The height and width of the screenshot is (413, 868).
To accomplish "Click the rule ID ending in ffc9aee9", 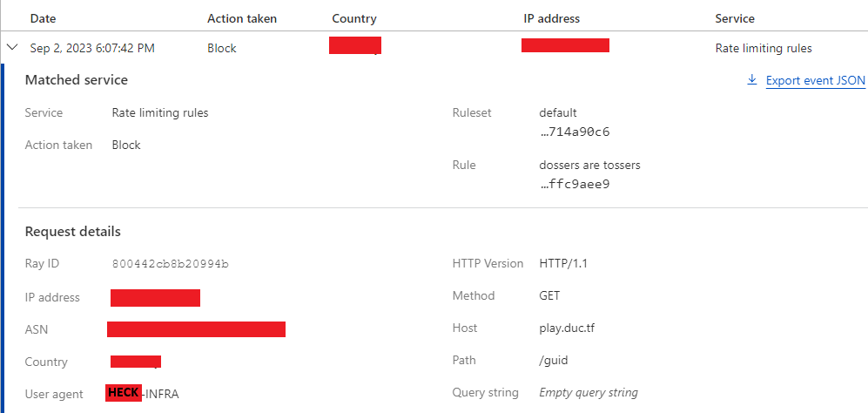I will pos(575,184).
